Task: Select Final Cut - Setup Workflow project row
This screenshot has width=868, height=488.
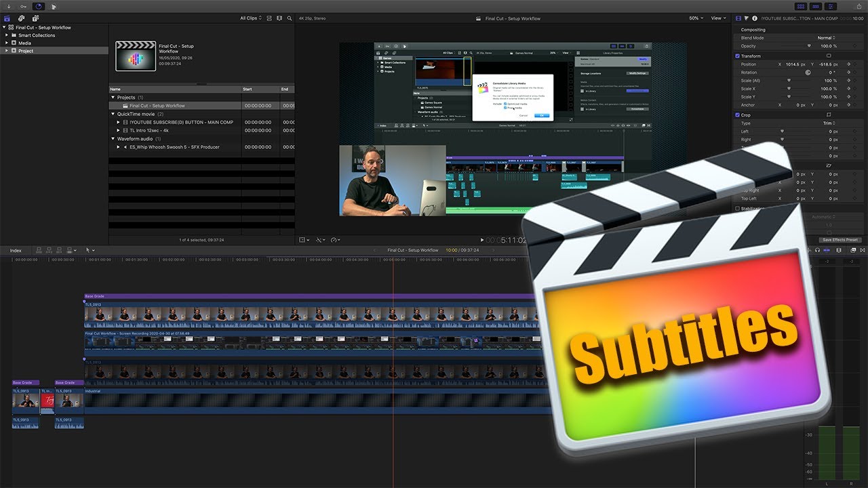Action: [x=201, y=106]
